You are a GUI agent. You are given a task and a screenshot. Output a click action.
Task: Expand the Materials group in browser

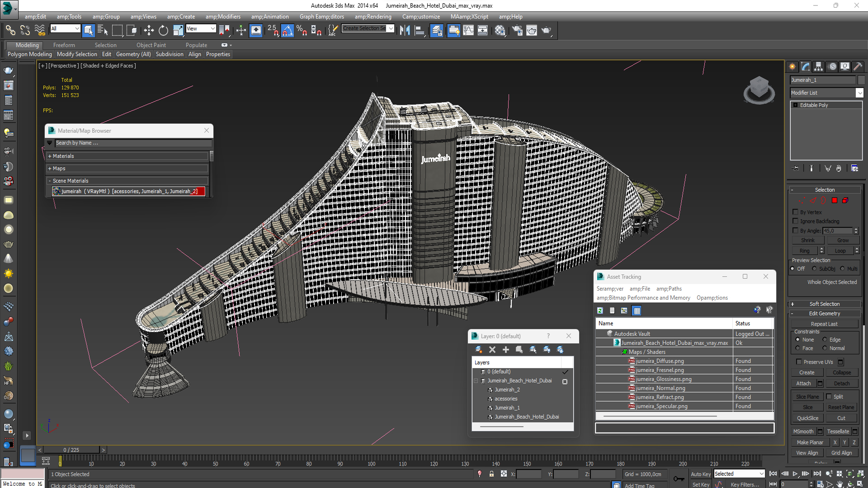coord(50,156)
